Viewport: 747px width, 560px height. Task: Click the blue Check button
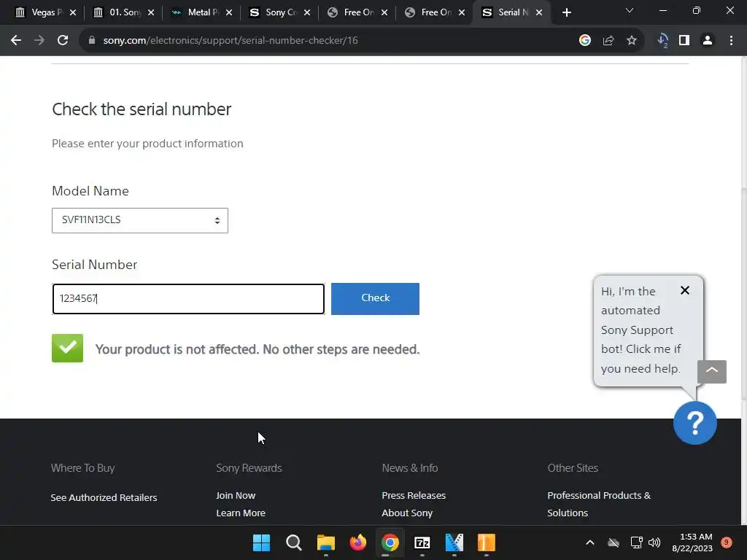(x=376, y=298)
